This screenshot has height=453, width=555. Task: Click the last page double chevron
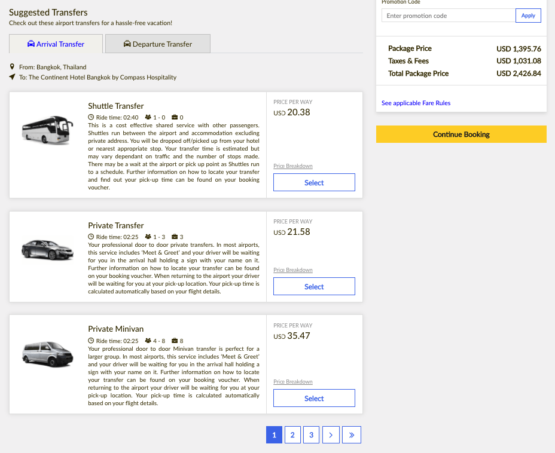pos(351,435)
